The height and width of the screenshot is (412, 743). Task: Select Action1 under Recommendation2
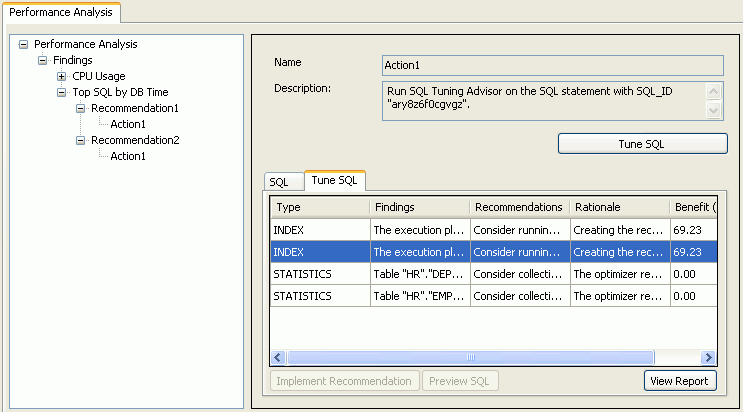(128, 156)
